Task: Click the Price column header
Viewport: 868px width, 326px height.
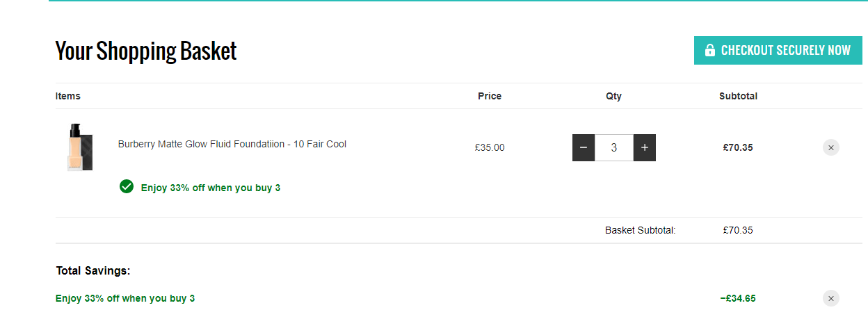Action: coord(490,96)
